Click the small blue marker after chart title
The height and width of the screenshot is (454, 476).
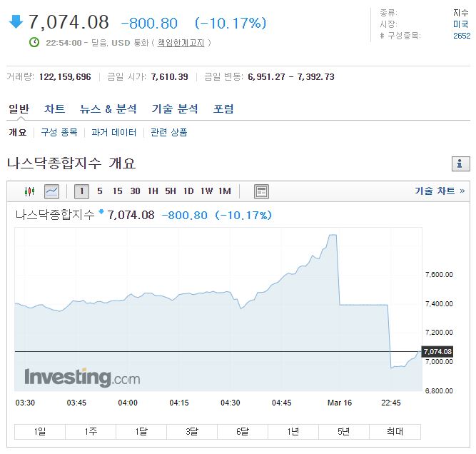(101, 211)
